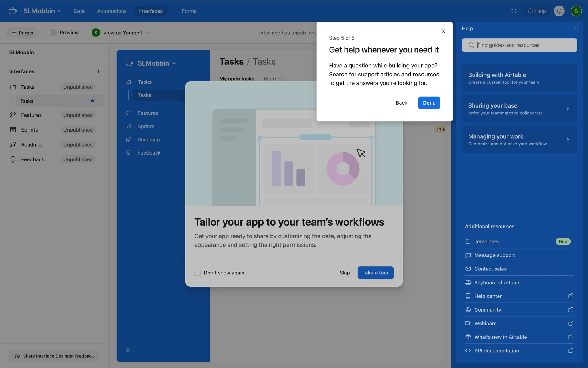Click the Feedback lightbulb icon in sidebar
This screenshot has height=368, width=588.
click(13, 159)
